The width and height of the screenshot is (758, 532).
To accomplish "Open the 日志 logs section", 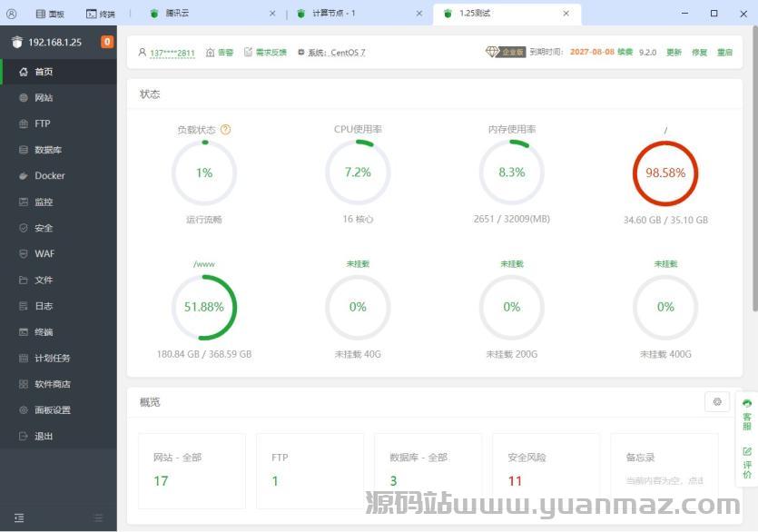I will click(58, 306).
